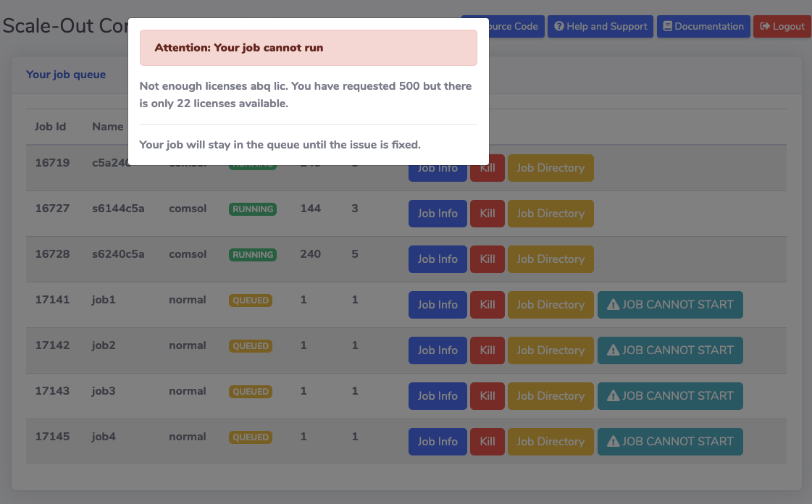Open Job Info for job 16727
This screenshot has width=812, height=504.
(x=438, y=214)
